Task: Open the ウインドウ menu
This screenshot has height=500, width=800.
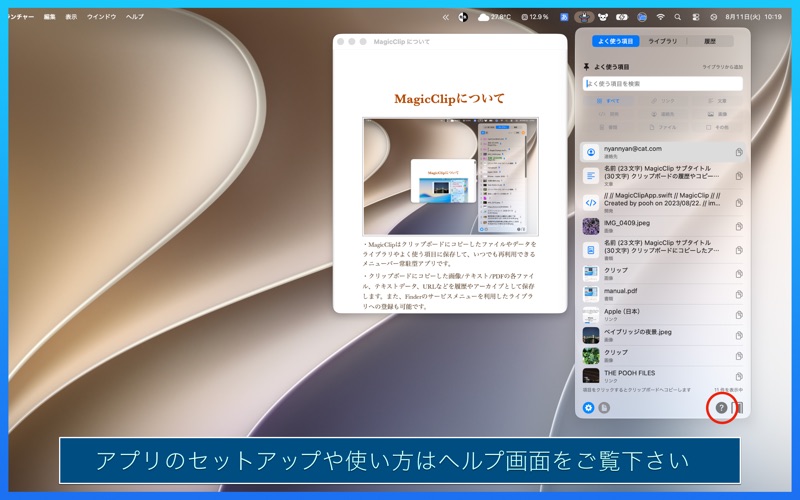Action: pos(101,17)
